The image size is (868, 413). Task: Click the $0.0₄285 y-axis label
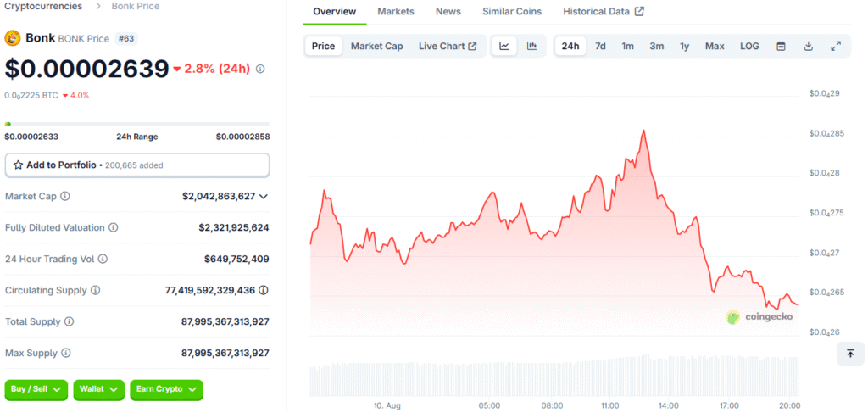(x=826, y=133)
